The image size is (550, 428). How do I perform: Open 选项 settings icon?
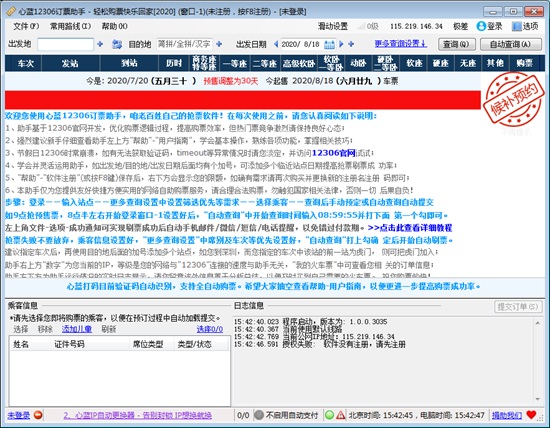(x=516, y=26)
